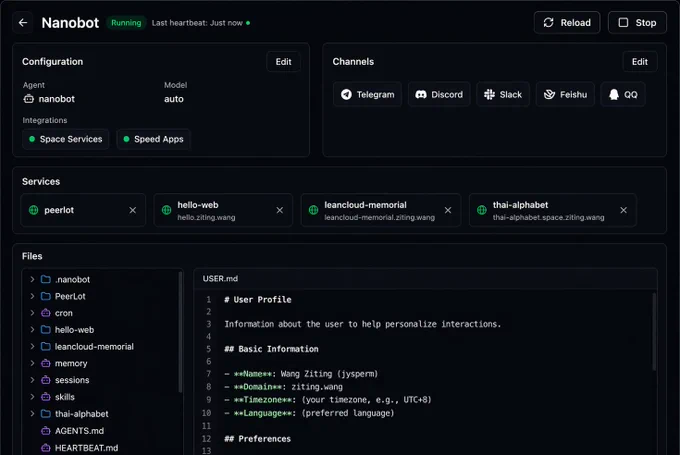Select the Telegram channel

pyautogui.click(x=367, y=94)
